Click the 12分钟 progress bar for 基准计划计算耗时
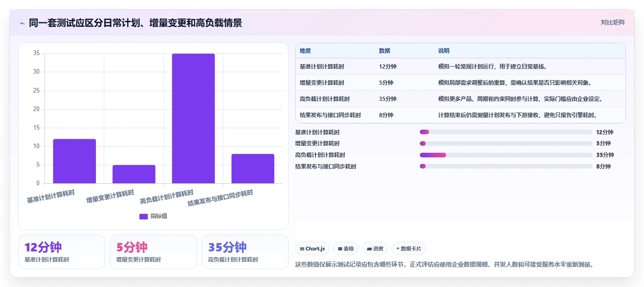Viewport: 644px width, 287px height. click(x=506, y=132)
